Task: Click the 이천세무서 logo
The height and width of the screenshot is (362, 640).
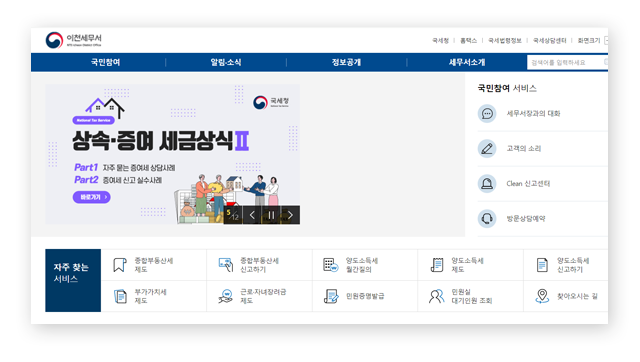Action: [x=73, y=40]
